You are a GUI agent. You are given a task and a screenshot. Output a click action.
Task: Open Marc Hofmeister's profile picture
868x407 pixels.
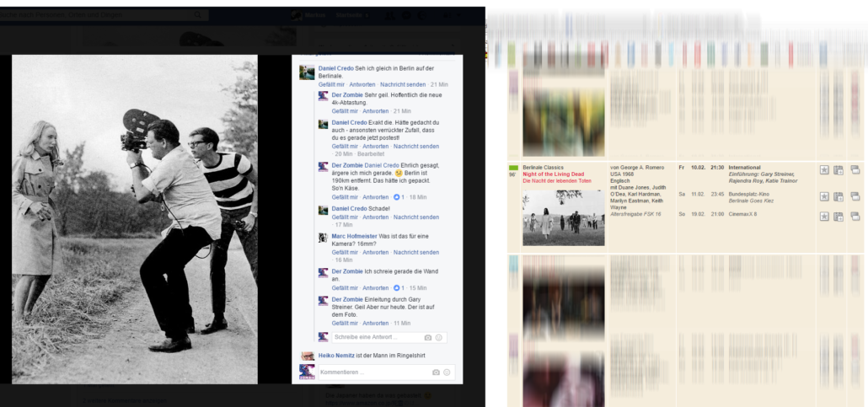(x=324, y=237)
